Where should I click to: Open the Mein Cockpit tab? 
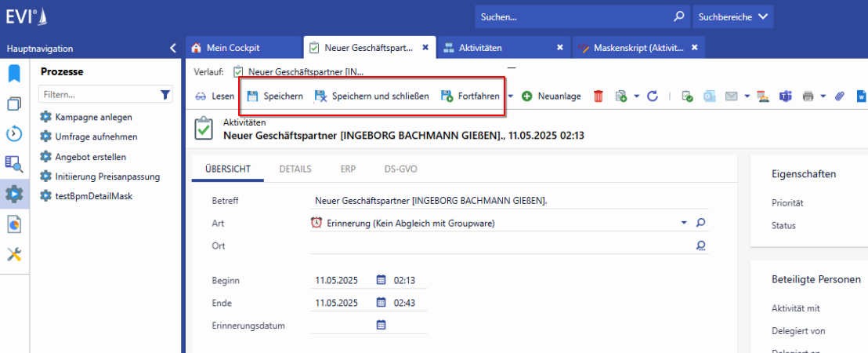233,48
